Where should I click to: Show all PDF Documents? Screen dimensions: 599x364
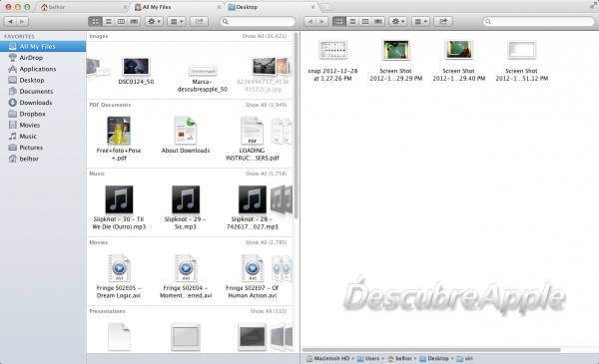tap(266, 105)
